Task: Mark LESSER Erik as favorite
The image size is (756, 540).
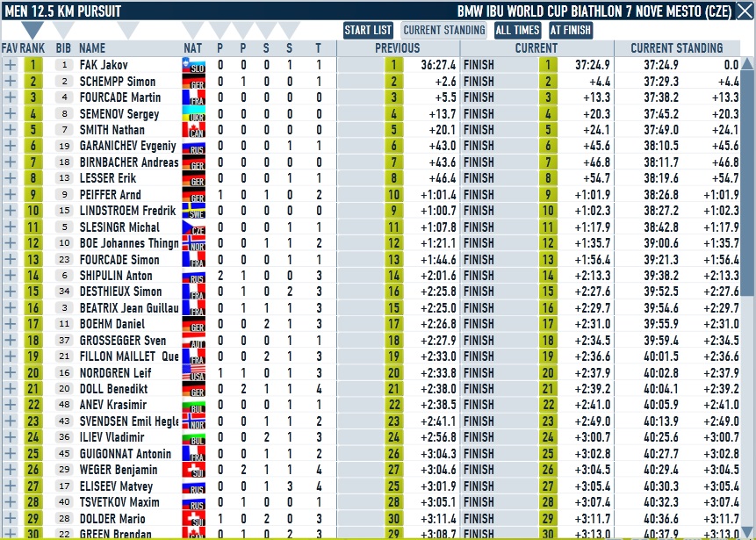Action: coord(11,178)
